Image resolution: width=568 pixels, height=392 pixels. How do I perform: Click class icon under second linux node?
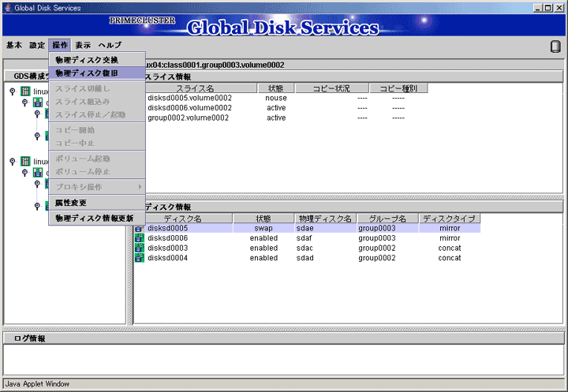coord(38,173)
